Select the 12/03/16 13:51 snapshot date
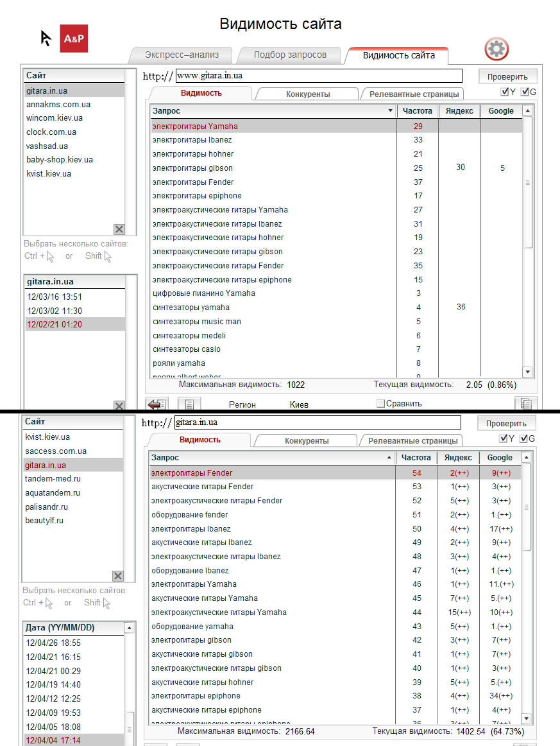The height and width of the screenshot is (746, 560). [74, 297]
